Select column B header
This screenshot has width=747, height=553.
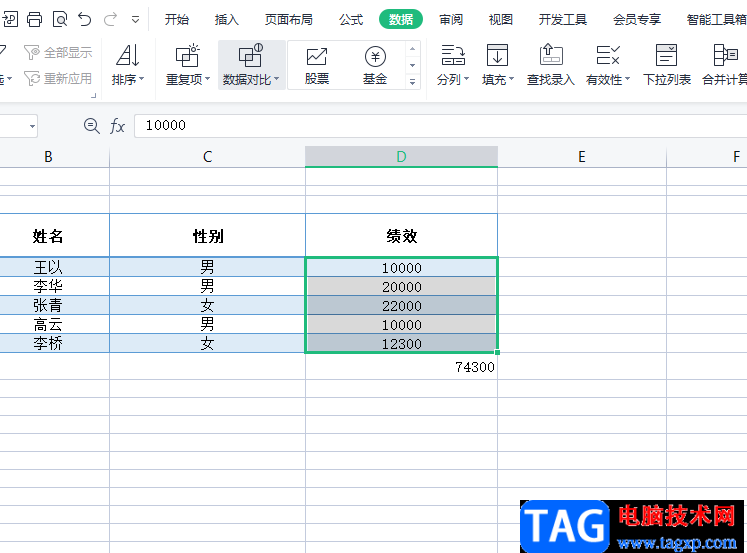[x=48, y=157]
